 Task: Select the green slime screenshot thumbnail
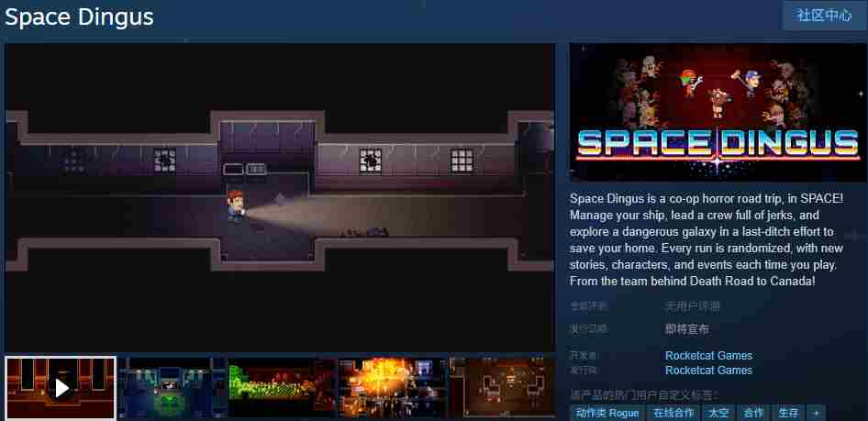tap(282, 387)
